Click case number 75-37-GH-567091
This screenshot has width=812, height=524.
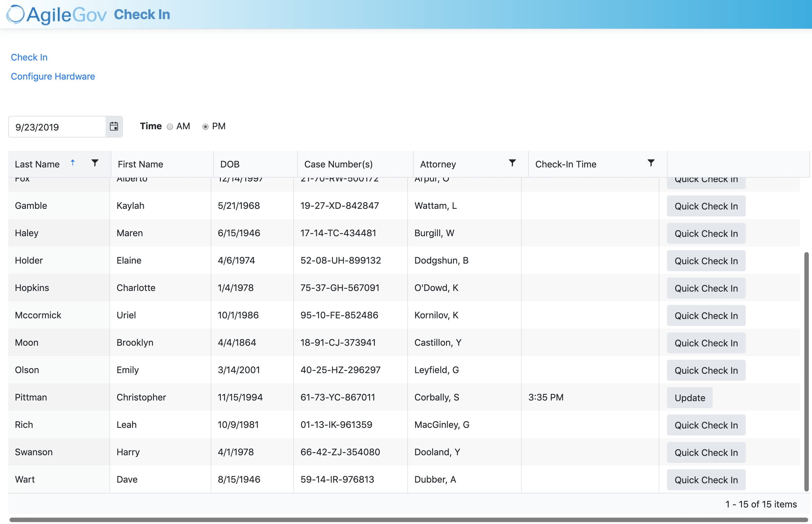click(340, 288)
